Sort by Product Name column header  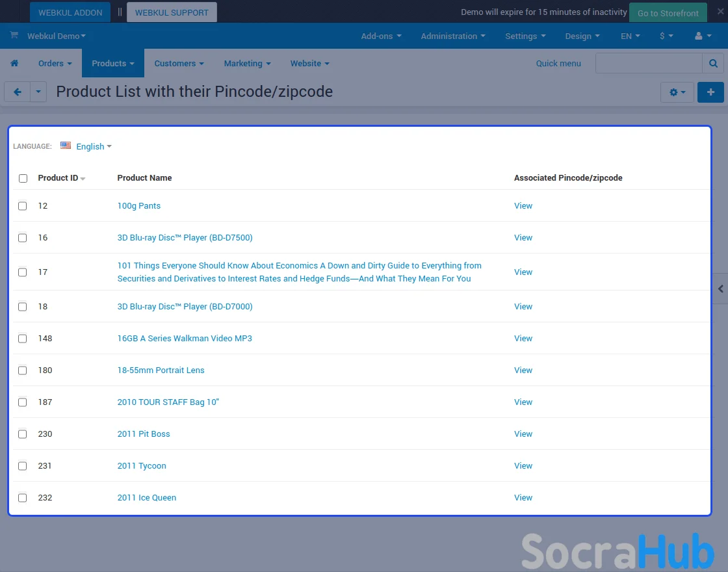point(144,178)
